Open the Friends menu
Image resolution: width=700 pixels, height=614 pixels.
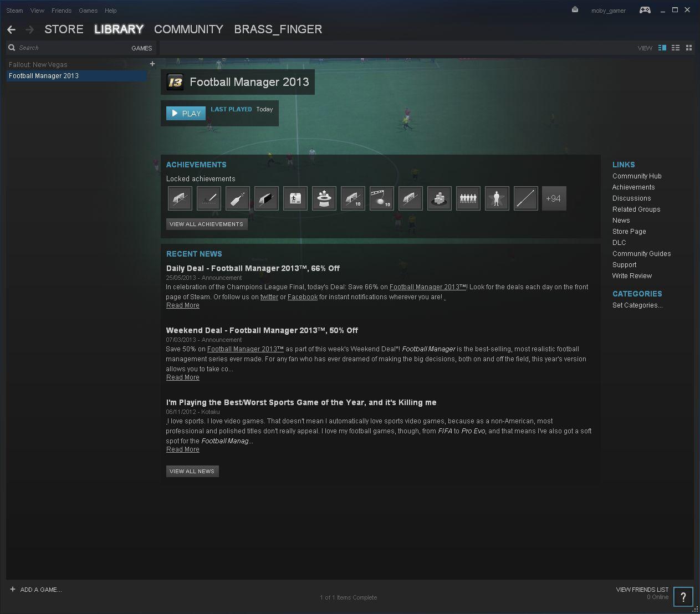(62, 11)
